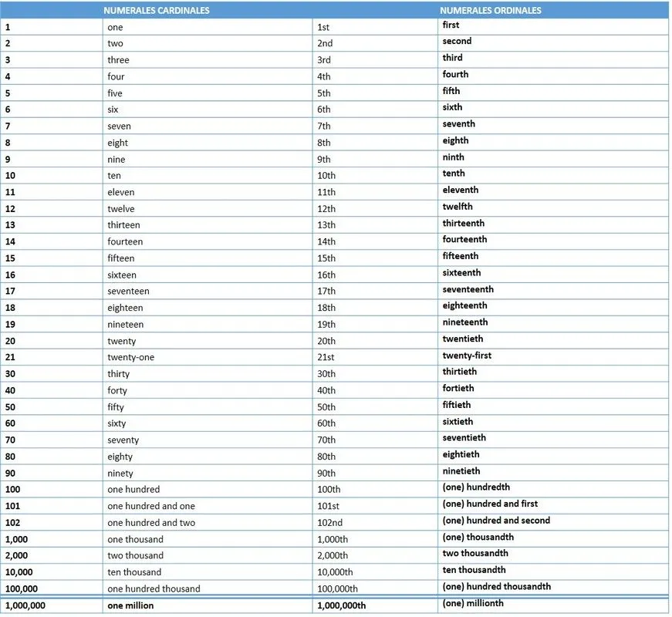The height and width of the screenshot is (617, 672).
Task: Select the bold number '12'
Action: click(10, 209)
